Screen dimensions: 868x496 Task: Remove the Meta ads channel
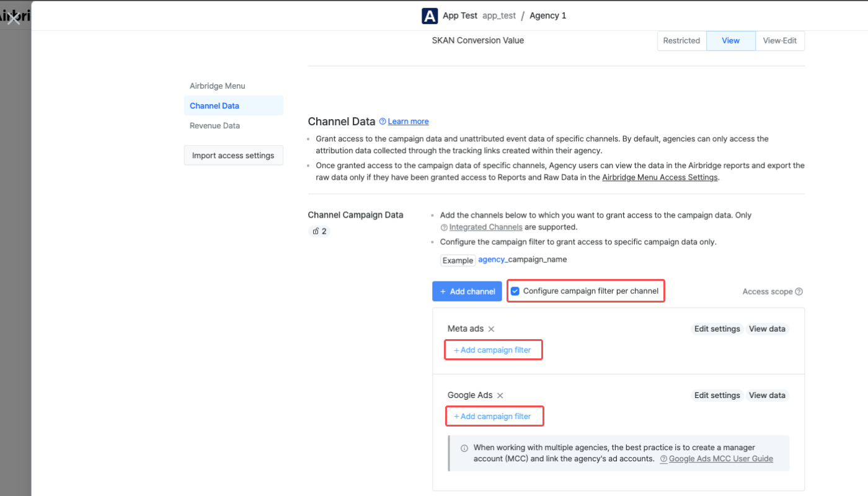[x=491, y=329]
